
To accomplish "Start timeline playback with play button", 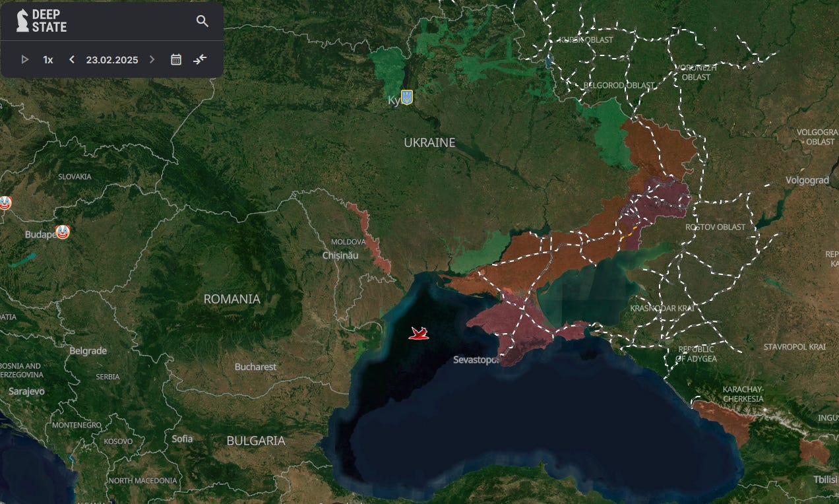I will (25, 59).
